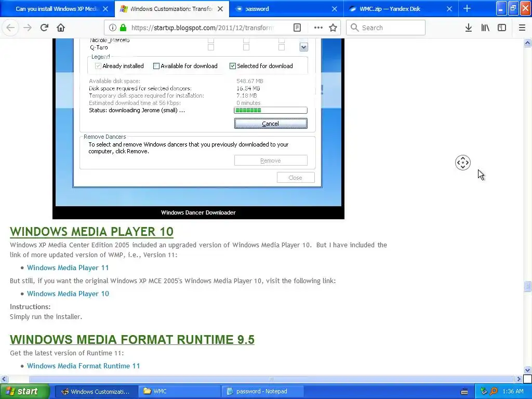Switch to 'Can you install Windows XP Media' tab
The width and height of the screenshot is (532, 399).
[57, 9]
